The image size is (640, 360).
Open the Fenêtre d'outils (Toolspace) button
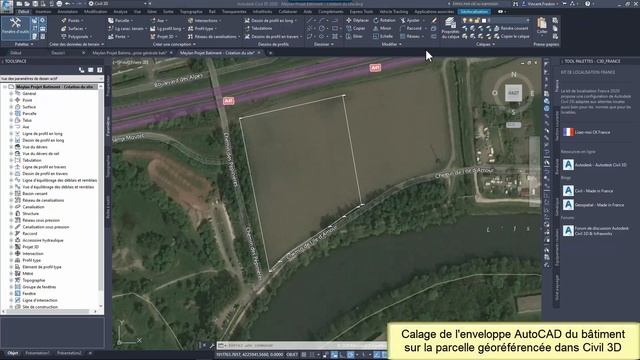point(15,27)
